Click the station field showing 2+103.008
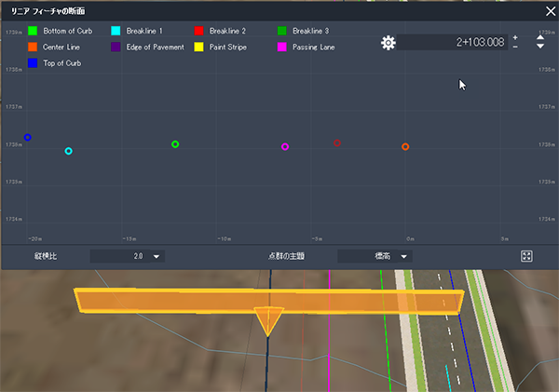This screenshot has height=392, width=559. click(452, 43)
